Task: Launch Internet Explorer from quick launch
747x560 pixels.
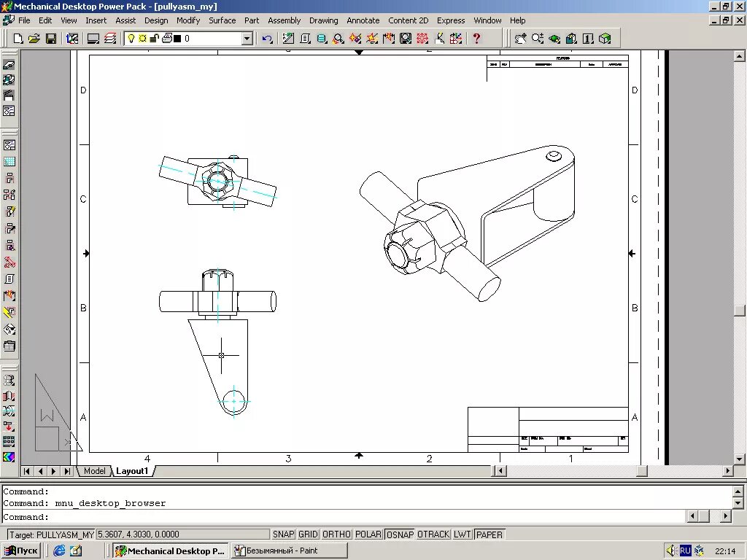Action: pos(60,551)
